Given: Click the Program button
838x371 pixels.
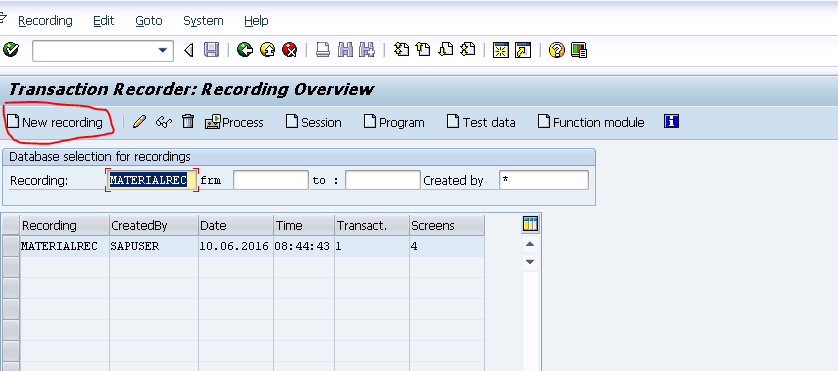Looking at the screenshot, I should (394, 122).
